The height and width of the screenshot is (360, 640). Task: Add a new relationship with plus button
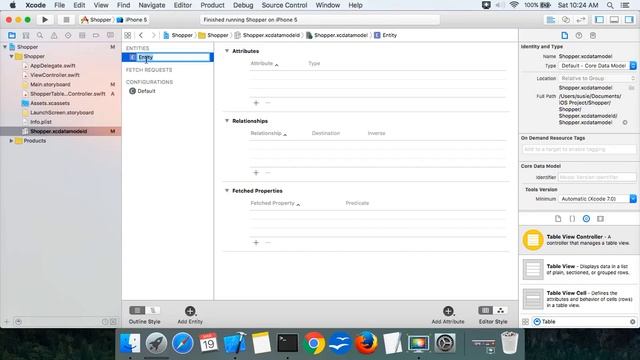(256, 173)
